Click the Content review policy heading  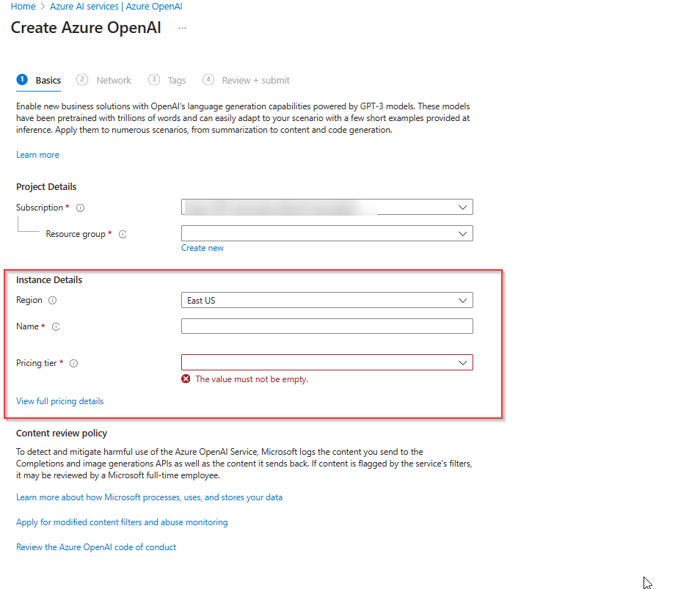click(x=62, y=433)
